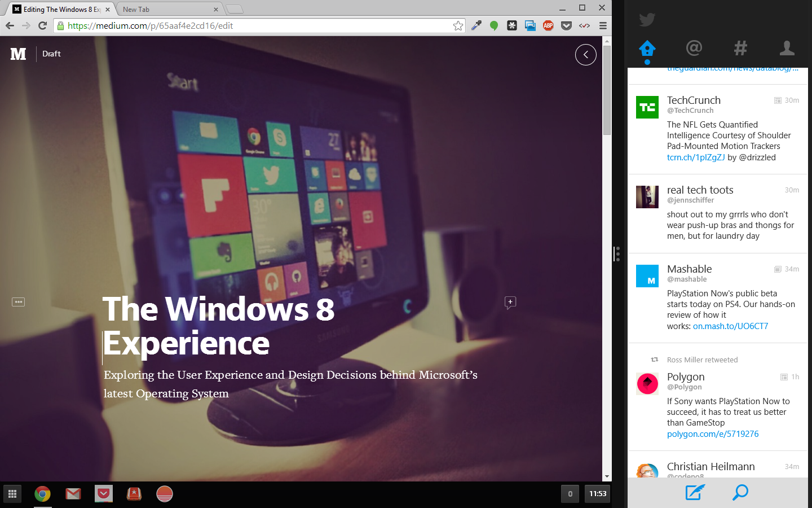Open a new Chrome tab
The image size is (812, 508).
tap(234, 9)
